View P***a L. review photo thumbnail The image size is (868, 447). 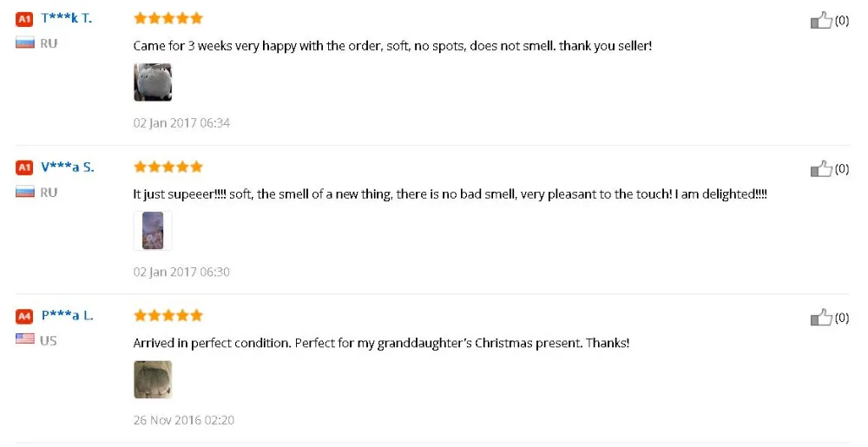153,379
